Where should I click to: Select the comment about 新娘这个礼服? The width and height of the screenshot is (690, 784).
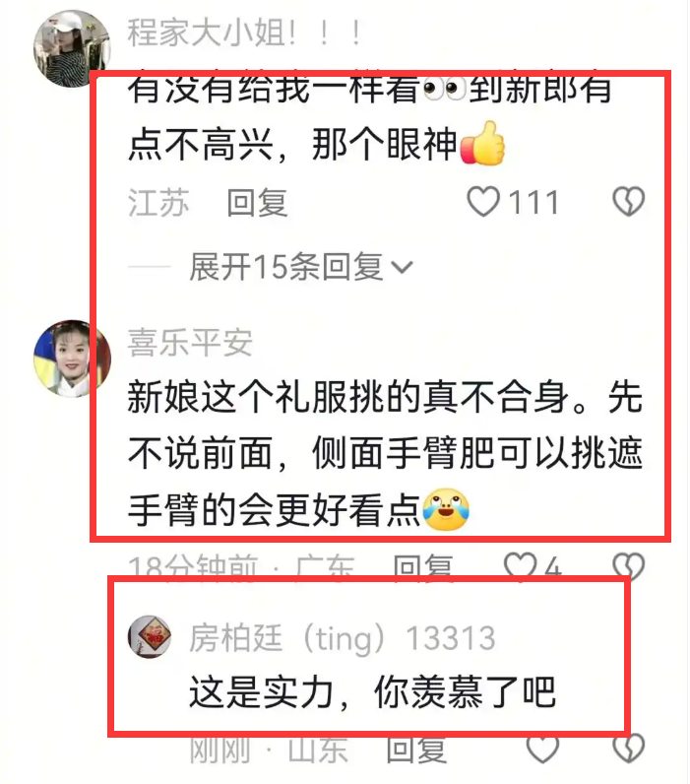385,453
